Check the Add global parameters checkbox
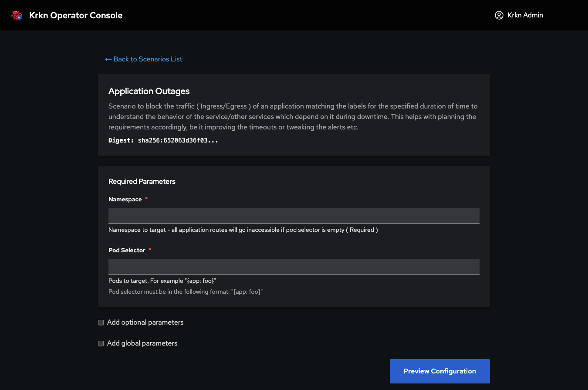 coord(101,343)
